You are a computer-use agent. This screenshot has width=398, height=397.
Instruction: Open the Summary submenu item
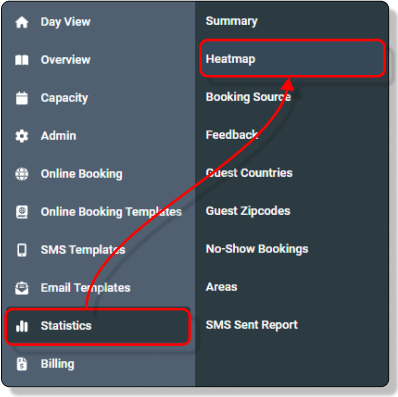tap(231, 21)
